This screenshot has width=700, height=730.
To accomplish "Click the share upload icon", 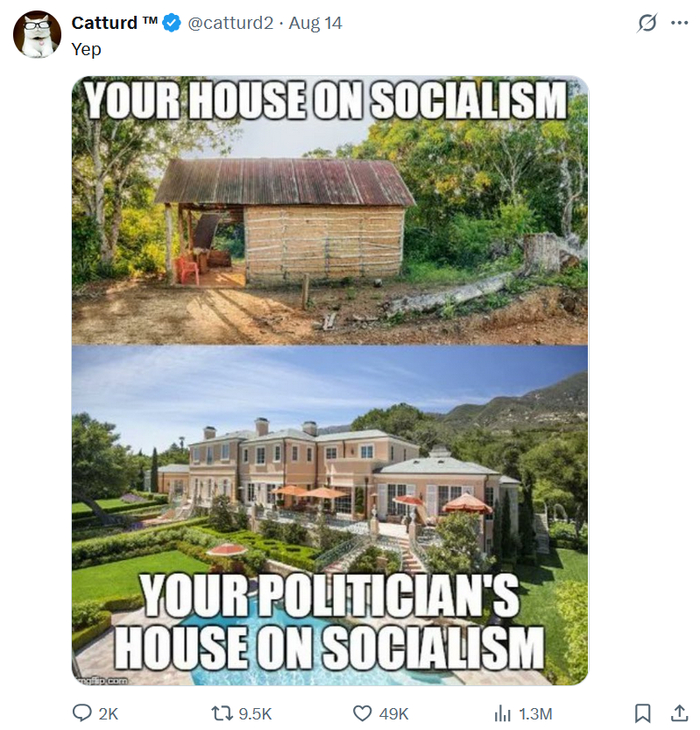I will point(680,713).
